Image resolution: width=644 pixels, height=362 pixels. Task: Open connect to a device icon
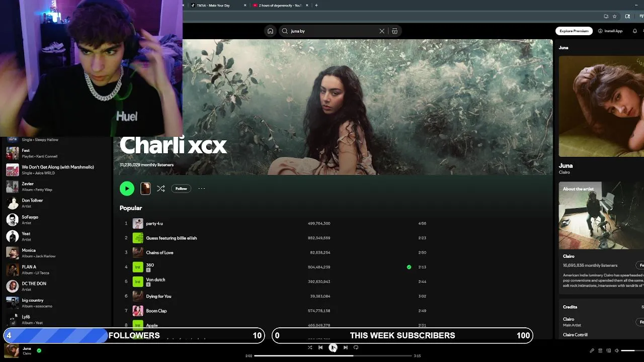coord(609,350)
